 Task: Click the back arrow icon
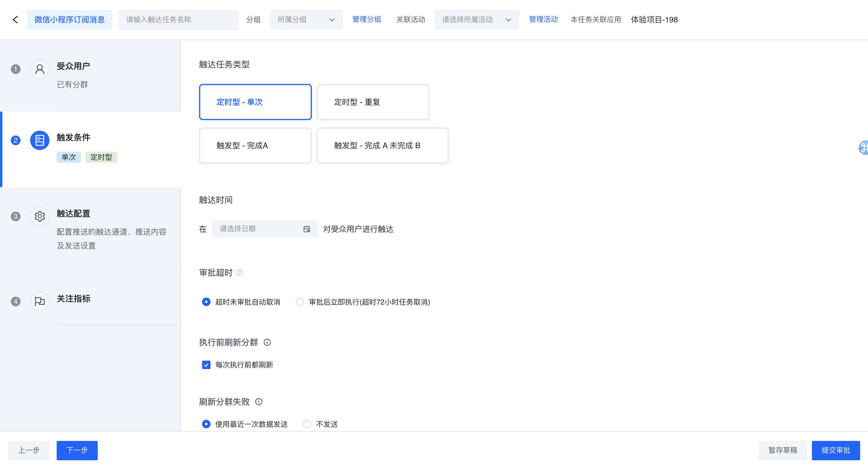[x=15, y=20]
